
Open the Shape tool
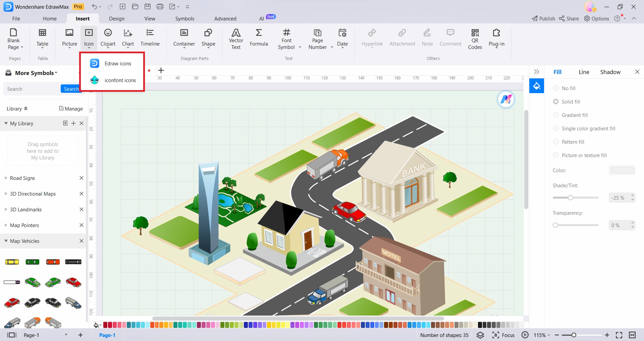pyautogui.click(x=208, y=39)
